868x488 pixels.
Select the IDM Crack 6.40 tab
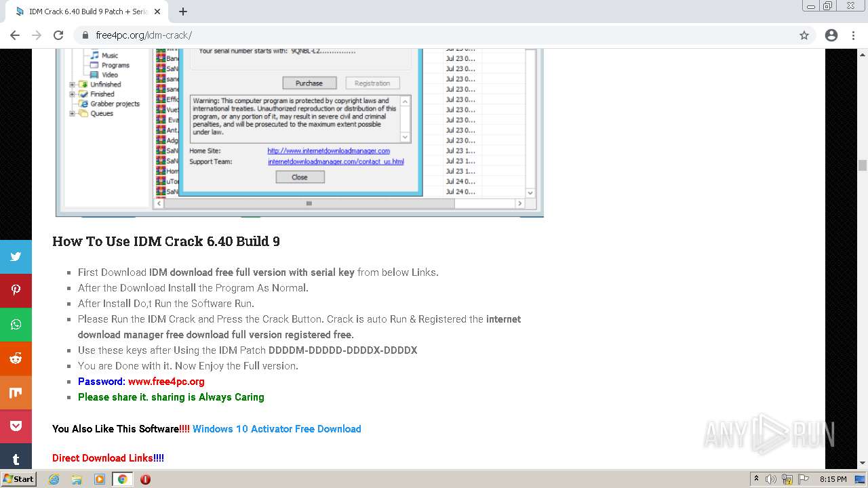coord(87,12)
